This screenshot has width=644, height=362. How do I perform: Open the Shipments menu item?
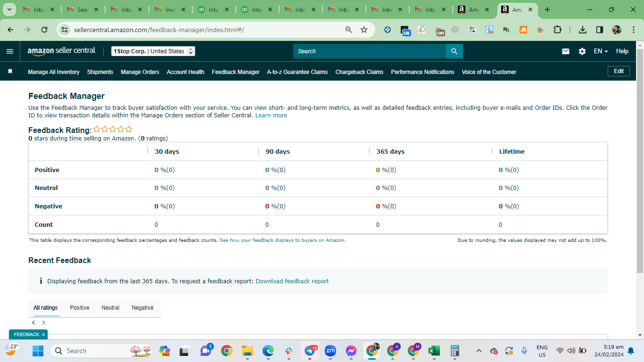pos(100,72)
